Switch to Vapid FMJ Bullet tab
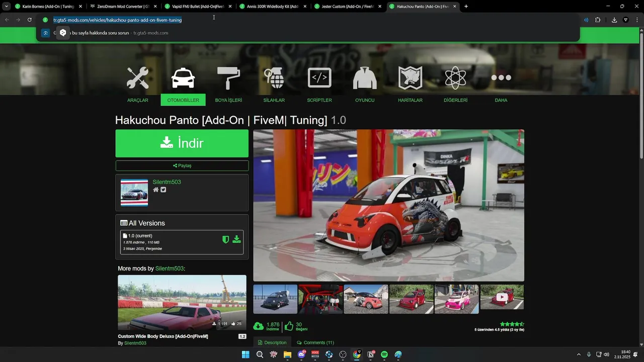 [x=198, y=7]
